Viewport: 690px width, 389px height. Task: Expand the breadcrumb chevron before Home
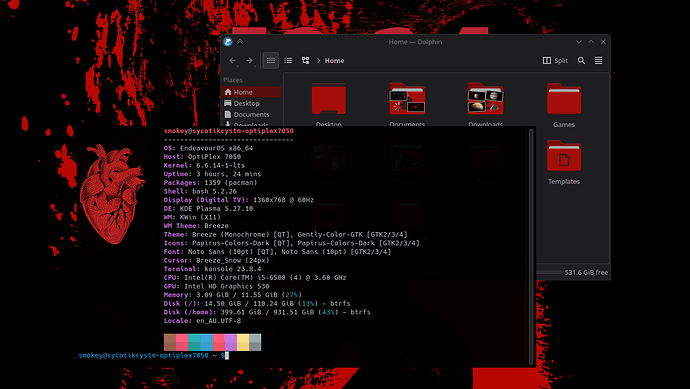pos(319,61)
